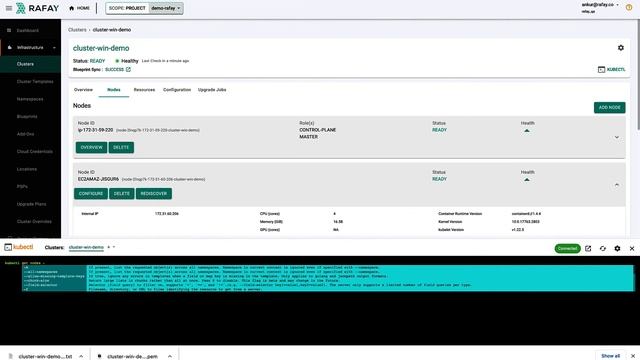
Task: Click CONFIGURE for the EC2AMAZ node
Action: tap(91, 193)
